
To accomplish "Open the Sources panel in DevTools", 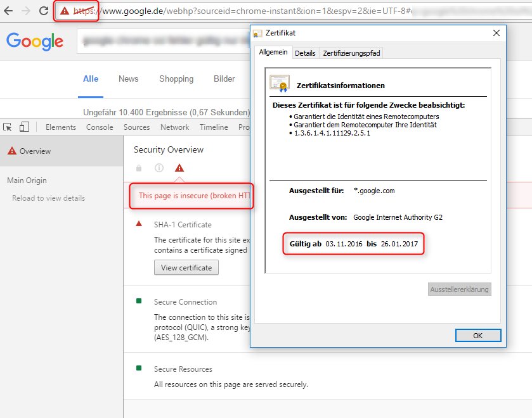I will (x=136, y=127).
